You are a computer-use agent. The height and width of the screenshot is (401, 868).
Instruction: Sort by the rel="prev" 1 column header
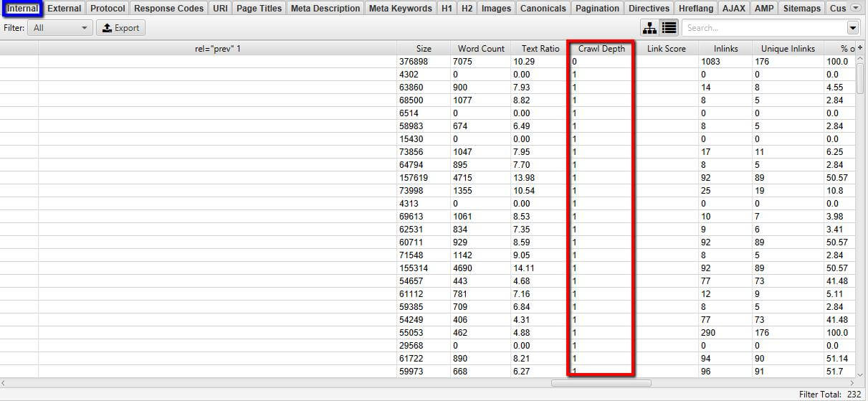click(x=218, y=49)
